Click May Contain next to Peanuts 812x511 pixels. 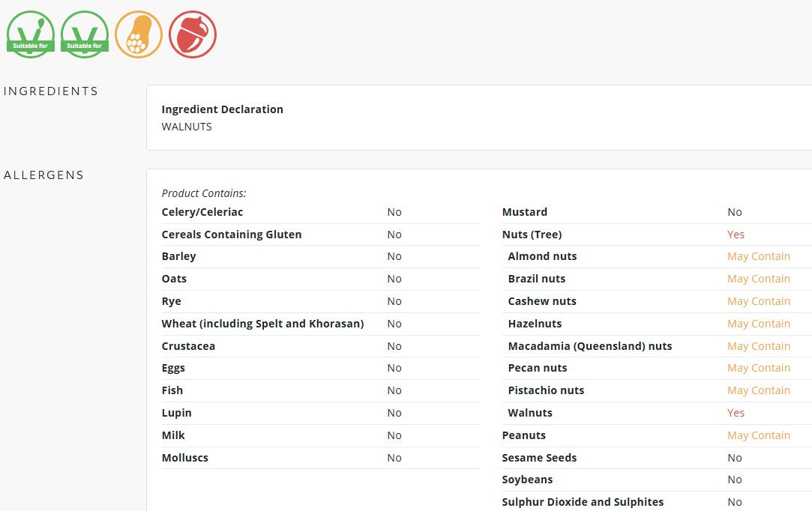(x=759, y=435)
